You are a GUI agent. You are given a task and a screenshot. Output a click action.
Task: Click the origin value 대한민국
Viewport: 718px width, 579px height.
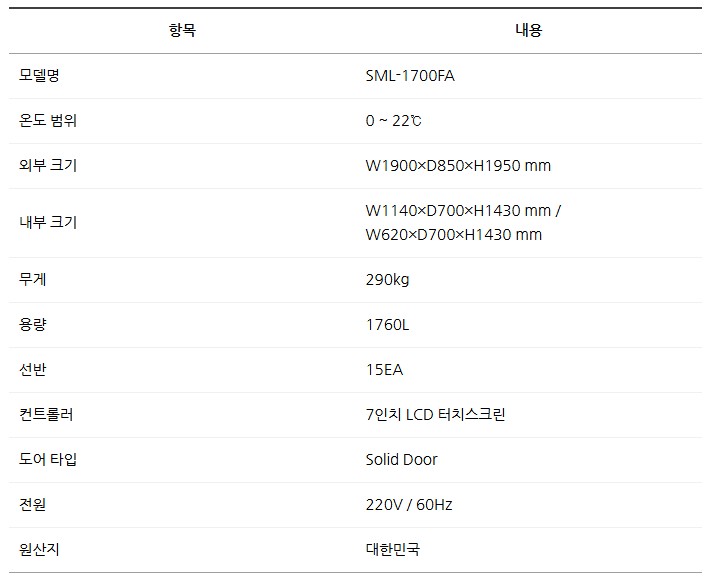tap(393, 550)
